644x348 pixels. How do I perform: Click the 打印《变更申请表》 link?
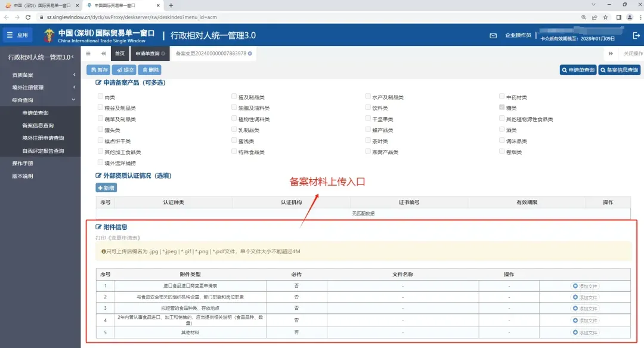pos(118,238)
